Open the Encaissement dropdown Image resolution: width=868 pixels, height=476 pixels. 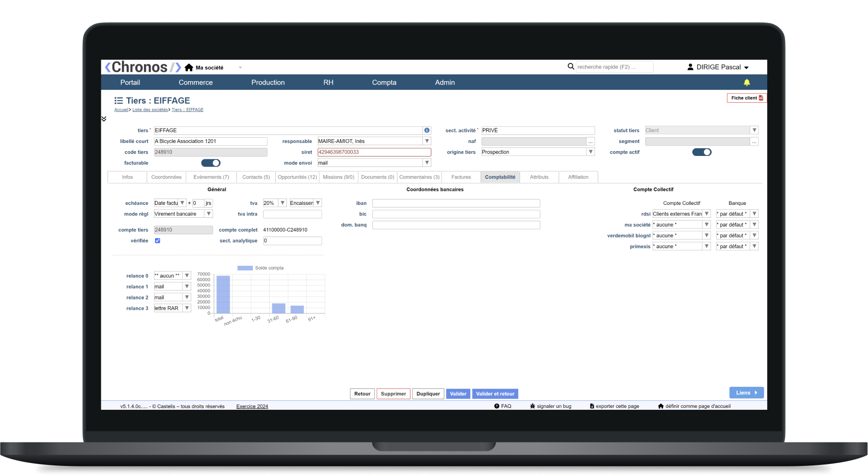pos(318,203)
